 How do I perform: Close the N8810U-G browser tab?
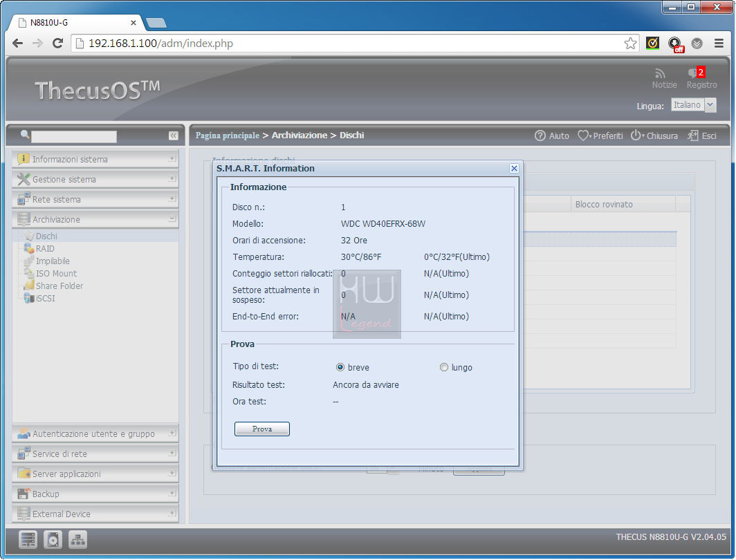(x=134, y=23)
